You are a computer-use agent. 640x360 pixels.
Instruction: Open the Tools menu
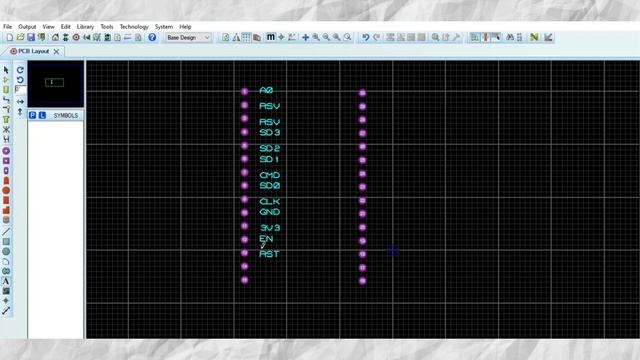107,27
